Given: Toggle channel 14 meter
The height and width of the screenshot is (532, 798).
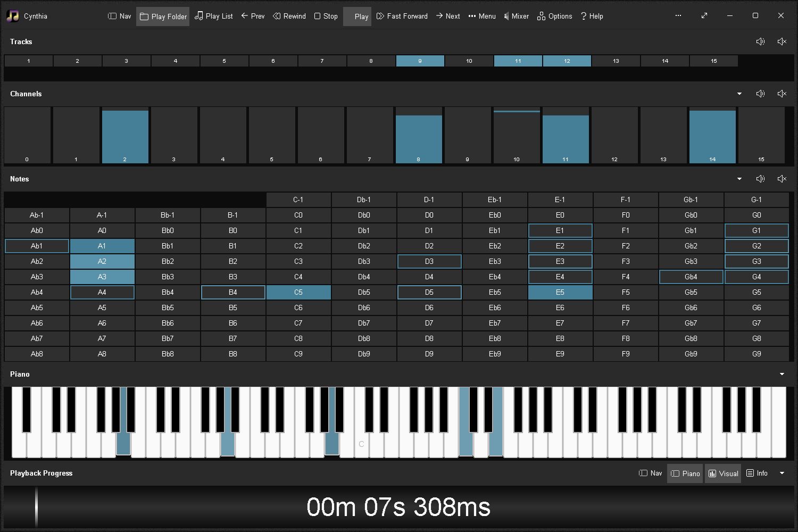Looking at the screenshot, I should click(x=712, y=135).
